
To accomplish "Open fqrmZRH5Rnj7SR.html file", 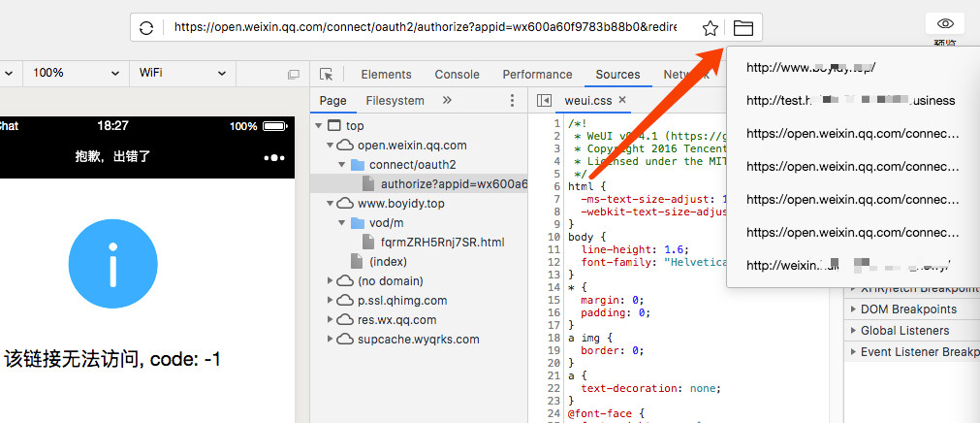I will pos(442,243).
